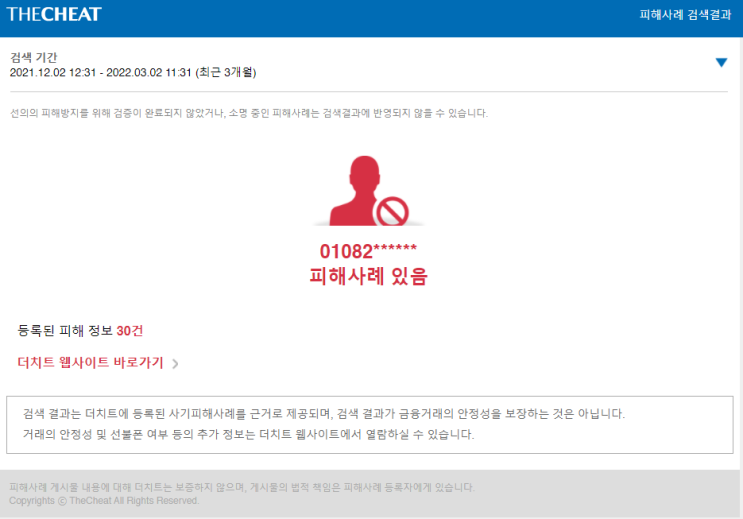This screenshot has height=519, width=743.
Task: Click the red blocked-user icon
Action: click(369, 191)
